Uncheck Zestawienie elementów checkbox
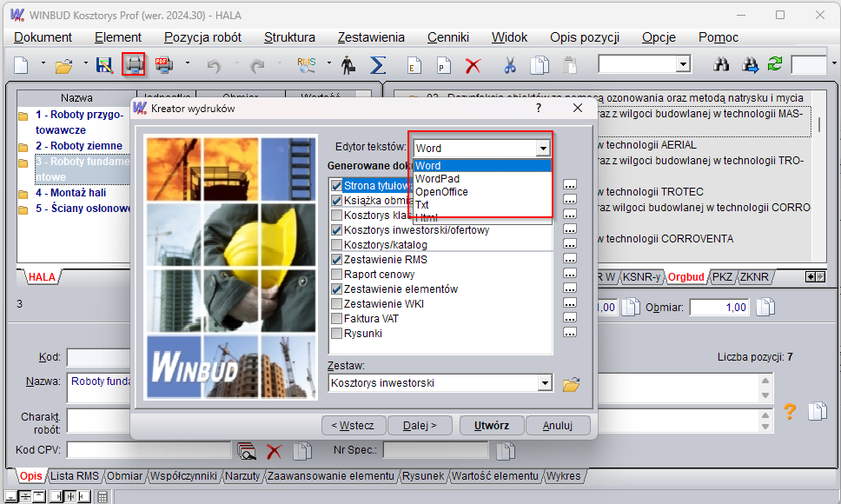The height and width of the screenshot is (504, 841). (336, 289)
